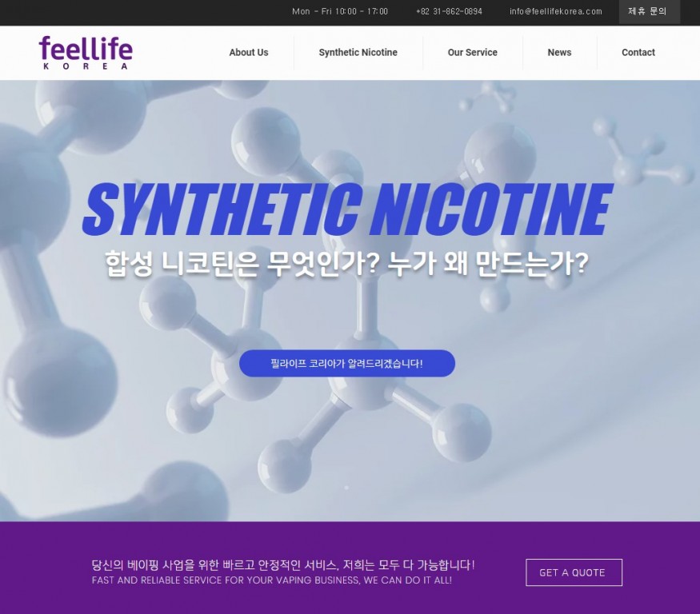Image resolution: width=700 pixels, height=614 pixels.
Task: Click the KOREA text under the logo
Action: click(86, 66)
